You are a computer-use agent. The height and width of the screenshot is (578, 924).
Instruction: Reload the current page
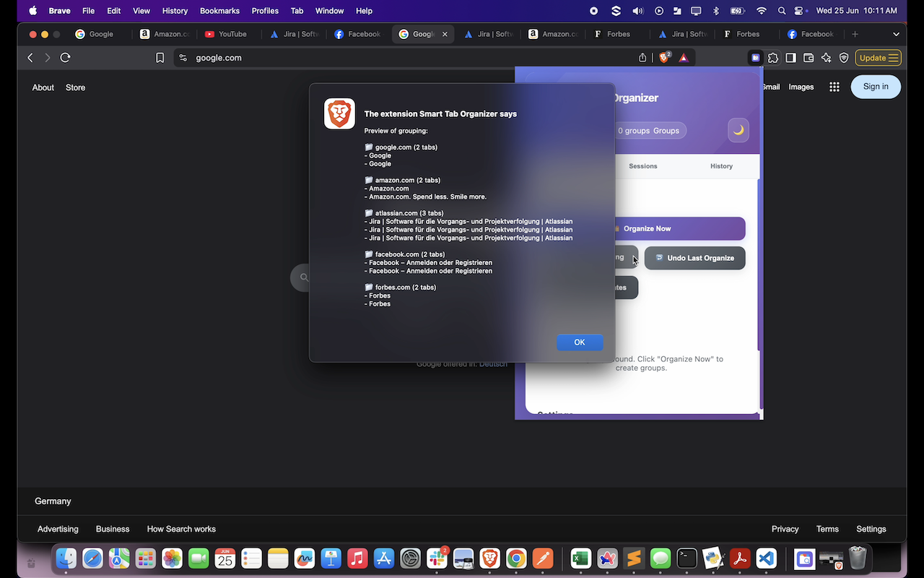point(66,58)
